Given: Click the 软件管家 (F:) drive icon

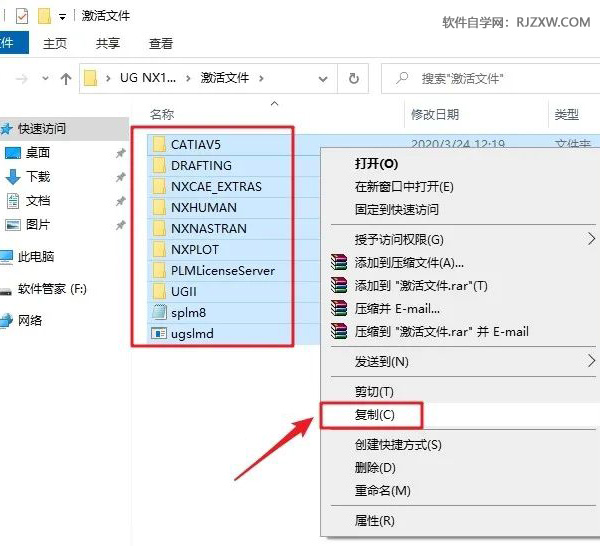Looking at the screenshot, I should point(5,292).
